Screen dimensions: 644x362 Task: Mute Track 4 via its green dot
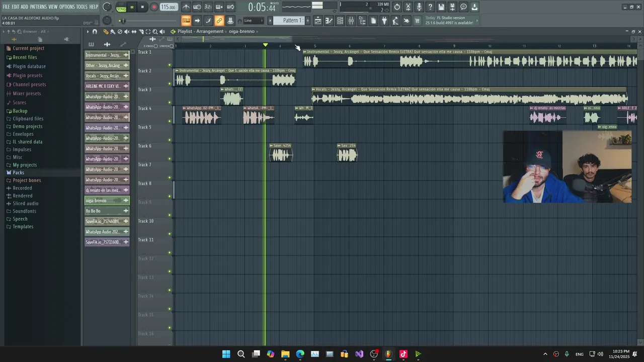point(170,121)
